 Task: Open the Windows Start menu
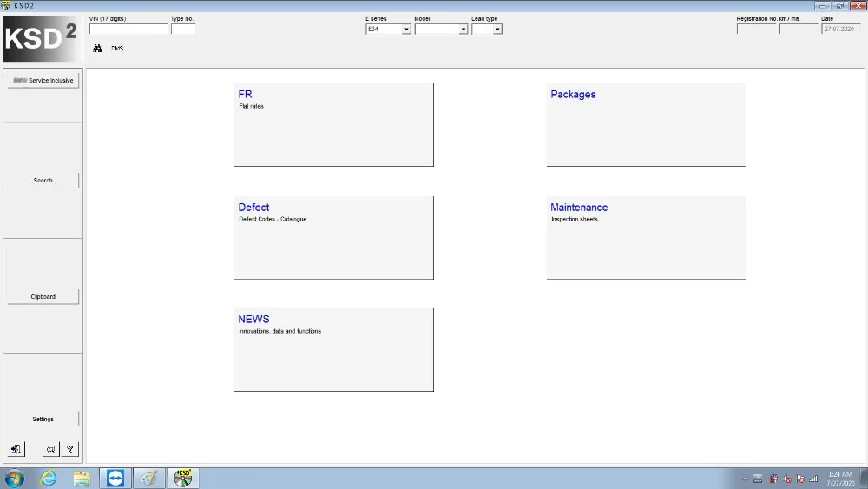tap(15, 478)
